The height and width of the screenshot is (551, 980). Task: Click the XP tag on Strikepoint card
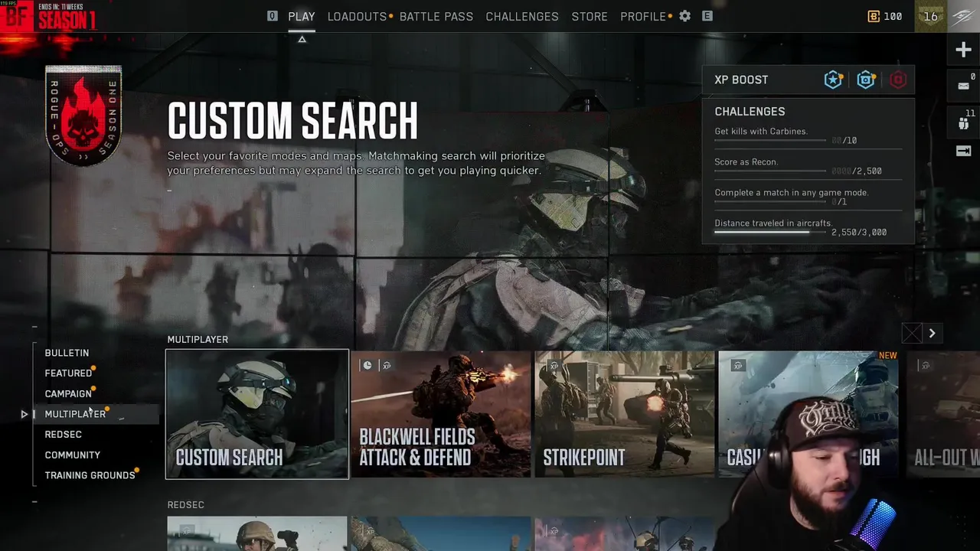pos(554,366)
